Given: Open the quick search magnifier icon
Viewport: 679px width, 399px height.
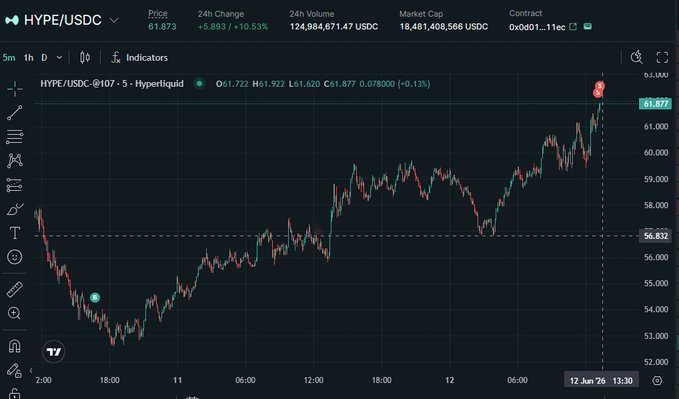Looking at the screenshot, I should pyautogui.click(x=637, y=57).
